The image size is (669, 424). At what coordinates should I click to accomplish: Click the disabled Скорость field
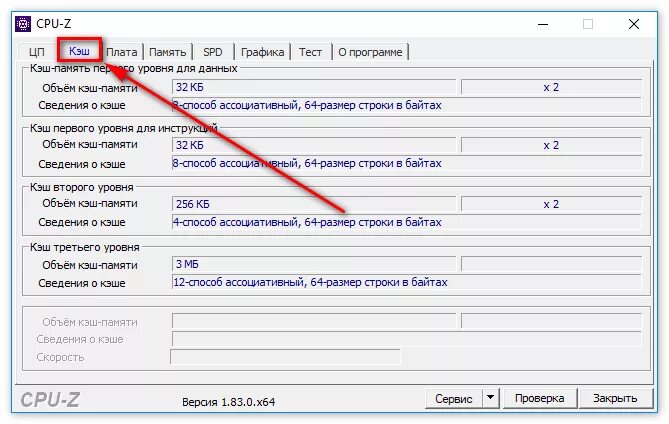click(x=285, y=357)
